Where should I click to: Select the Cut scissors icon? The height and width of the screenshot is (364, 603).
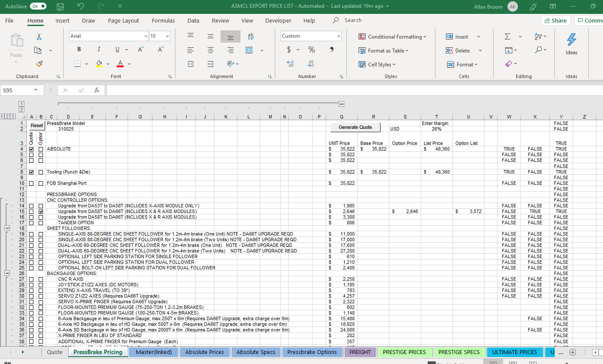[x=40, y=37]
